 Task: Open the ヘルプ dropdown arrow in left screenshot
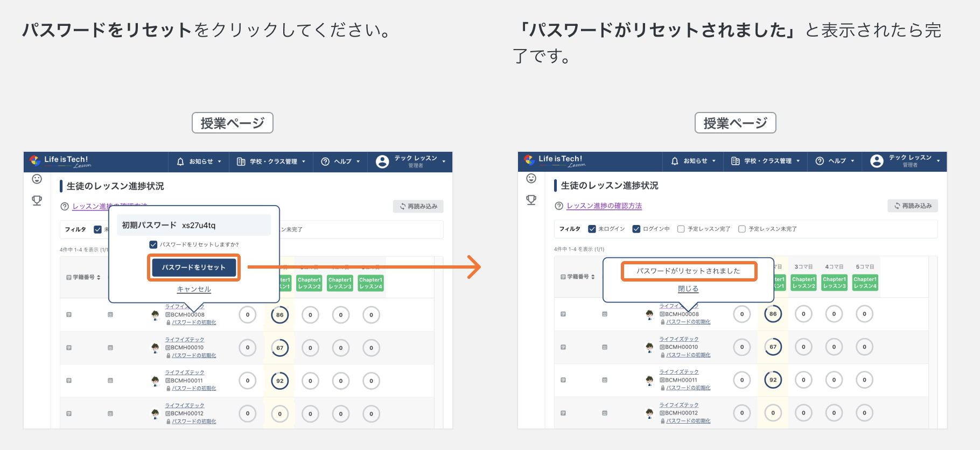[x=358, y=161]
